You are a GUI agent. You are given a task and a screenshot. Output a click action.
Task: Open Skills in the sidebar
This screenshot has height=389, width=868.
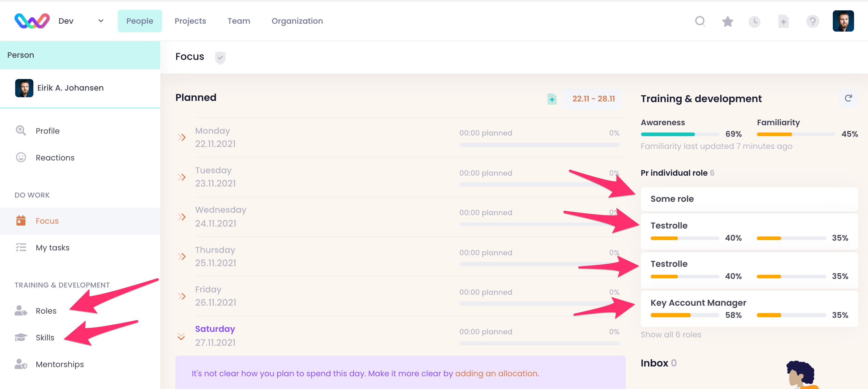point(45,337)
